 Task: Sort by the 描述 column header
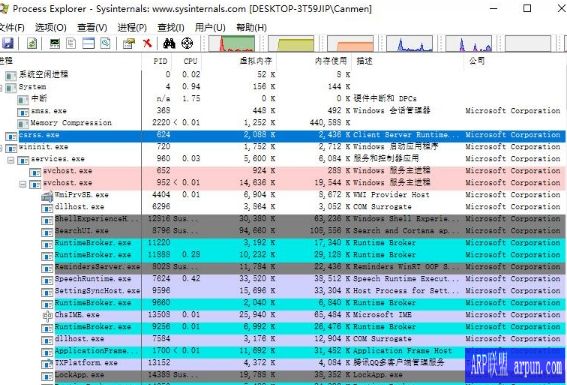pyautogui.click(x=408, y=61)
